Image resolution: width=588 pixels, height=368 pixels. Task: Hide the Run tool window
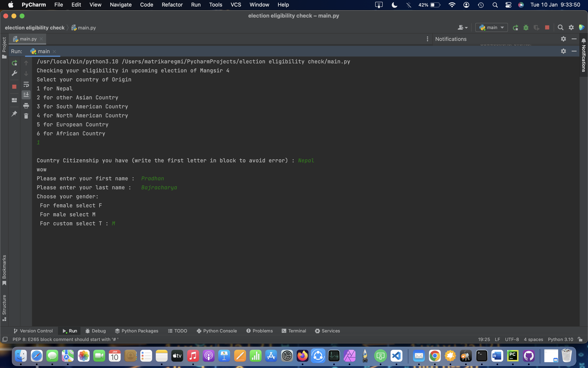(574, 51)
